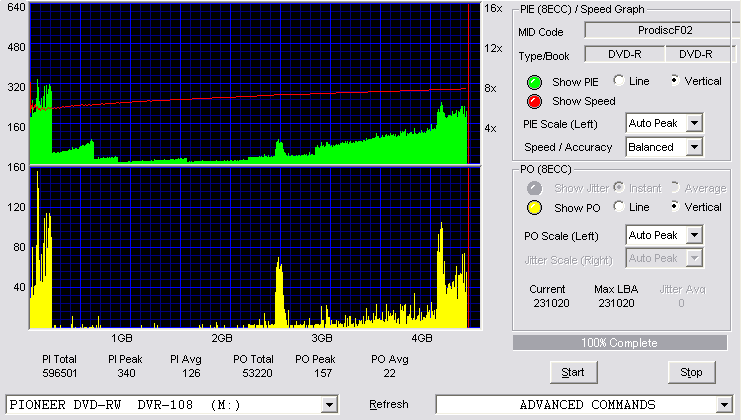Click the 3GB axis label
This screenshot has height=420, width=742.
click(322, 338)
